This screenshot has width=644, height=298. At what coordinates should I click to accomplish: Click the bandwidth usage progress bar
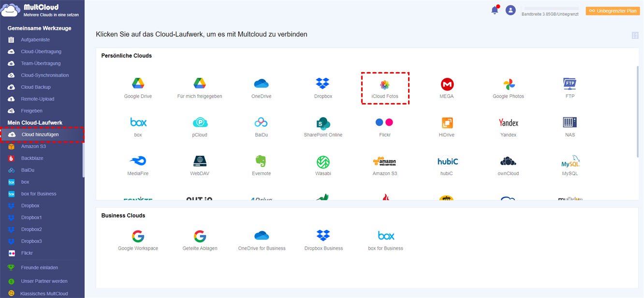(550, 9)
